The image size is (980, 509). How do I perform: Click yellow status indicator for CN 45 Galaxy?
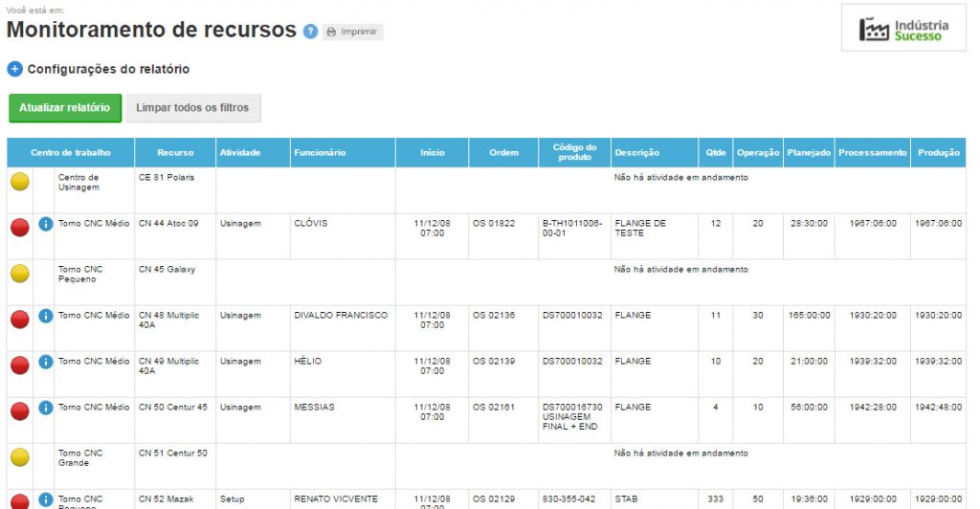20,274
